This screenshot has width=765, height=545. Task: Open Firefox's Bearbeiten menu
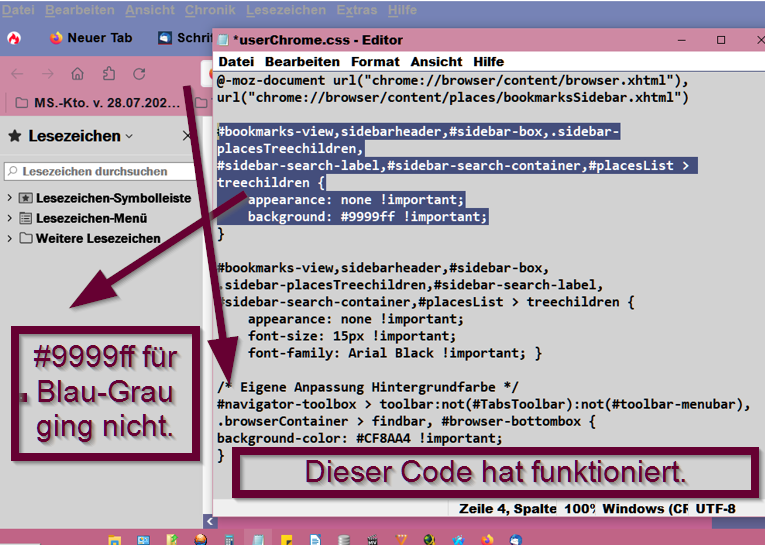tap(80, 10)
